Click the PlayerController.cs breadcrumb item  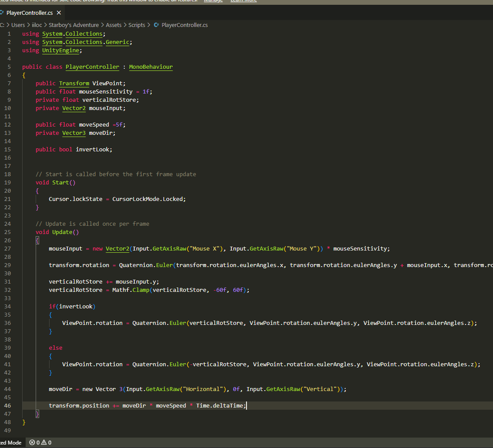184,25
